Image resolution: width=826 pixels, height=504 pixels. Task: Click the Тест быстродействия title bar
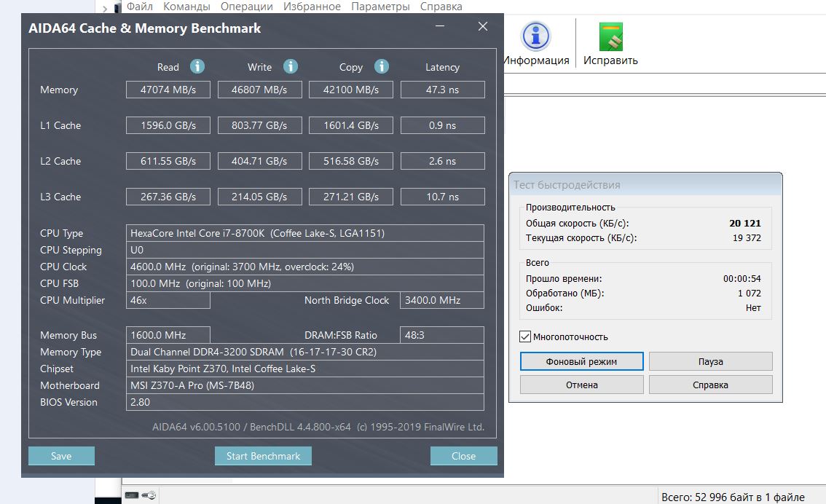pos(645,185)
